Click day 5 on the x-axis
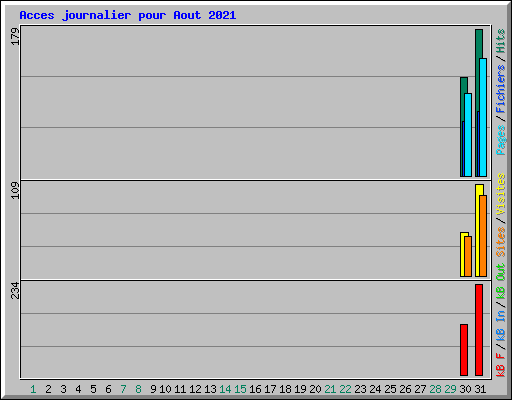The image size is (512, 400). tap(93, 389)
